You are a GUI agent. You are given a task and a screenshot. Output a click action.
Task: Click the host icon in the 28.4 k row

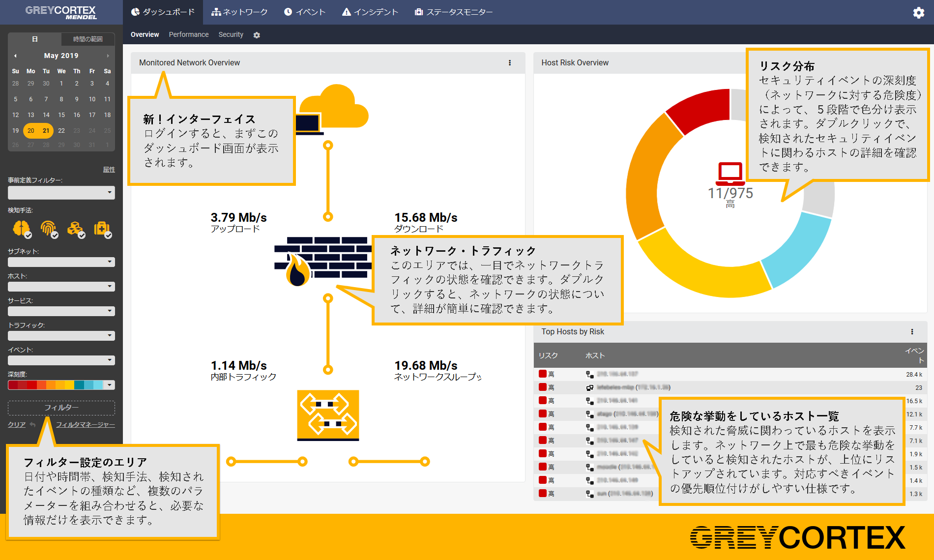pos(590,375)
